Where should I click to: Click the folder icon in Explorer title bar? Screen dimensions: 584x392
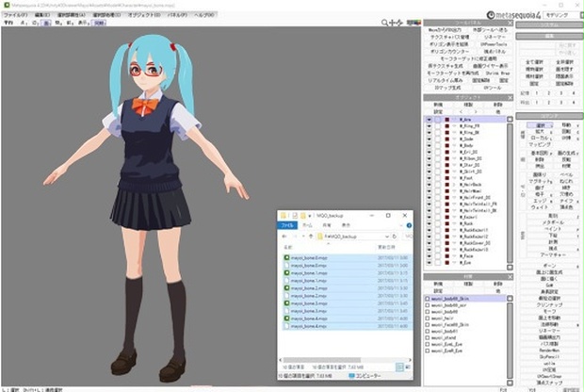[x=284, y=216]
